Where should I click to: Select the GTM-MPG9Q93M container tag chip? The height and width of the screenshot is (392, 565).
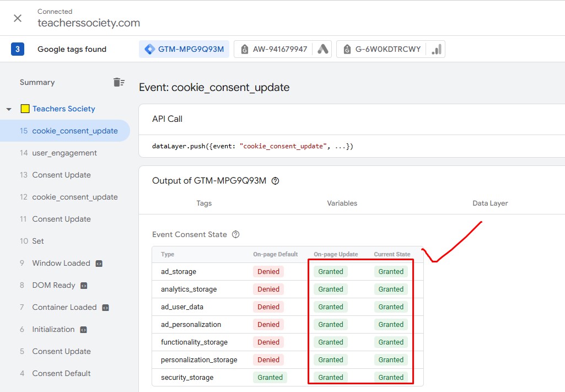[184, 49]
